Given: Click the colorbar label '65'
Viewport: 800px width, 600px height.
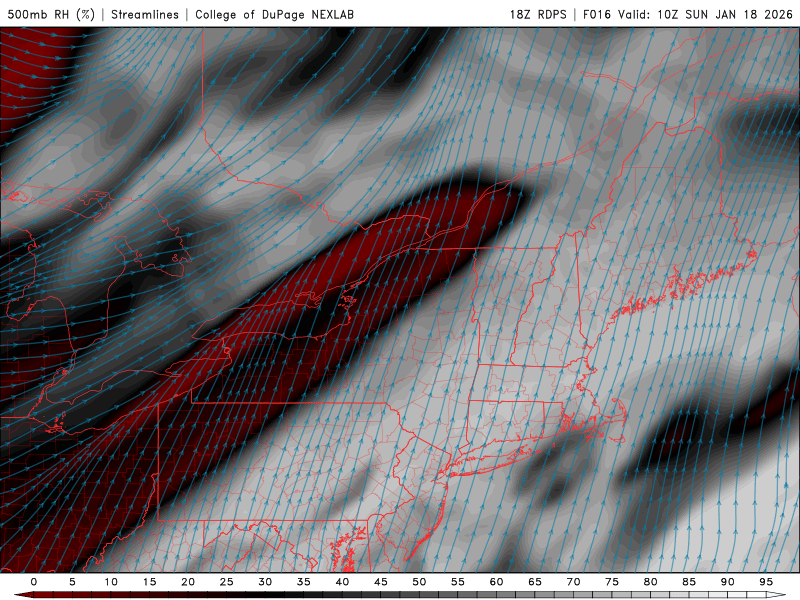Looking at the screenshot, I should coord(535,582).
